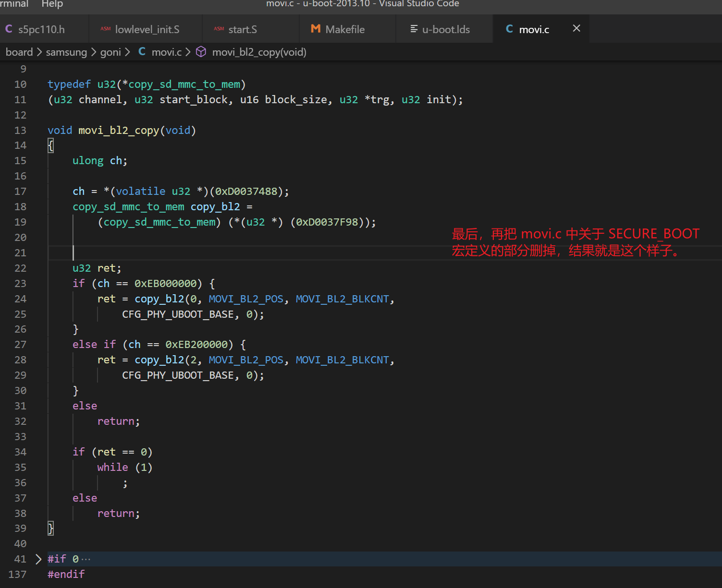Open the samsung breadcrumb folder
This screenshot has width=722, height=588.
point(66,52)
